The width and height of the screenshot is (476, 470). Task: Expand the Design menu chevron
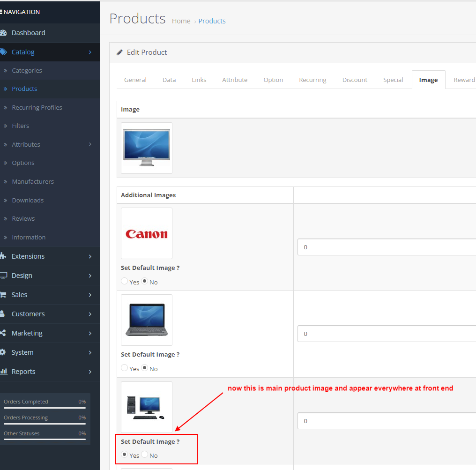[90, 276]
